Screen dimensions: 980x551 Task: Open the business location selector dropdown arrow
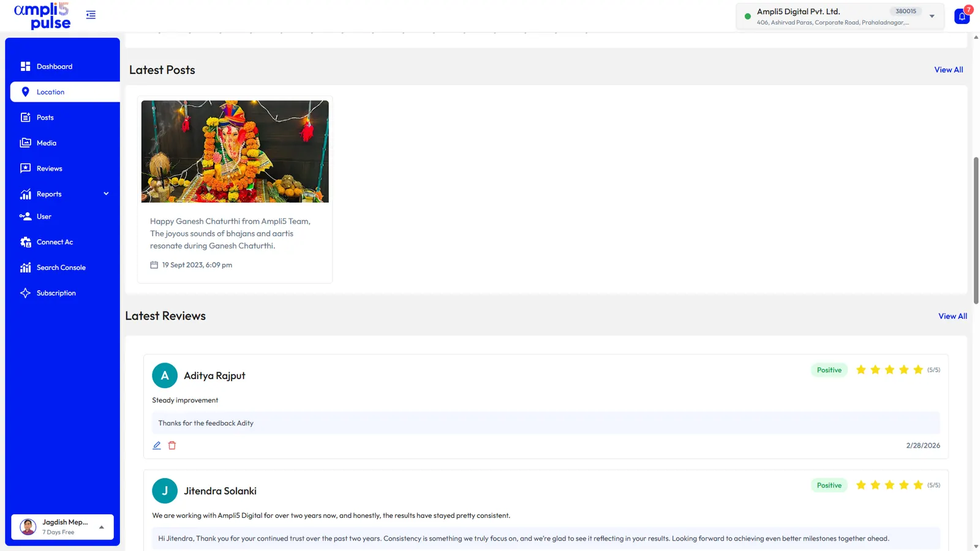932,17
